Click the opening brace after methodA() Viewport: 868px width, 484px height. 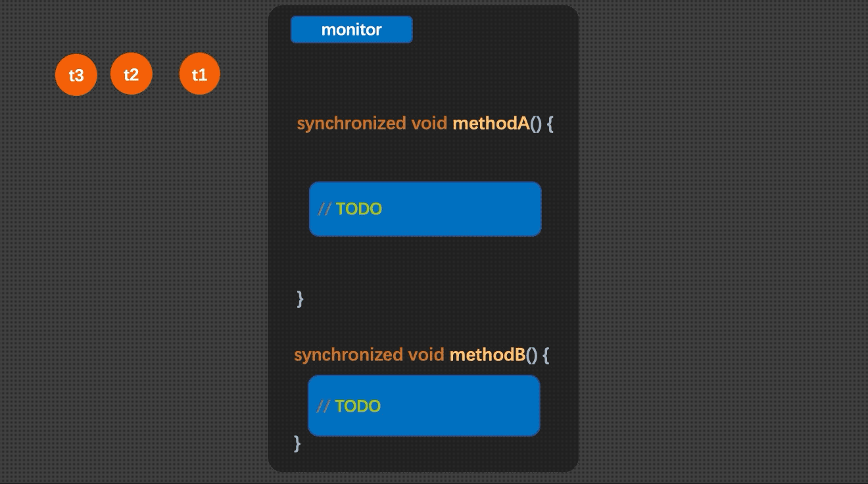click(x=550, y=124)
